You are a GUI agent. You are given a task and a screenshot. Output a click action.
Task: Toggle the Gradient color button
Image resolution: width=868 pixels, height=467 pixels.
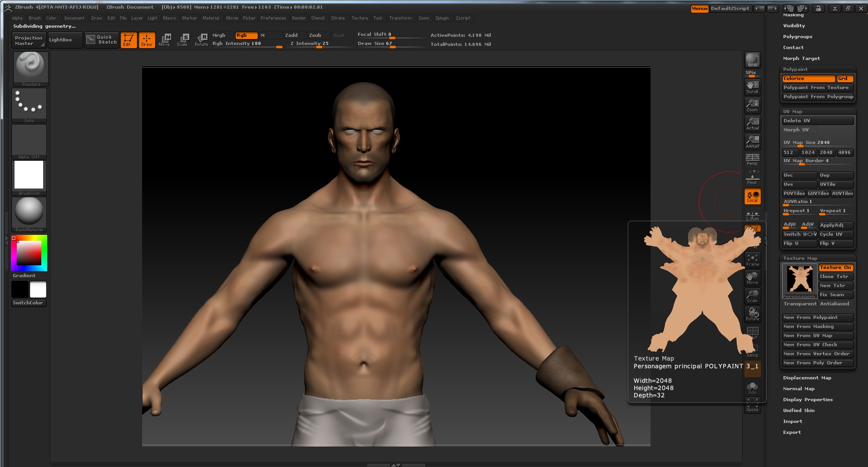[29, 276]
